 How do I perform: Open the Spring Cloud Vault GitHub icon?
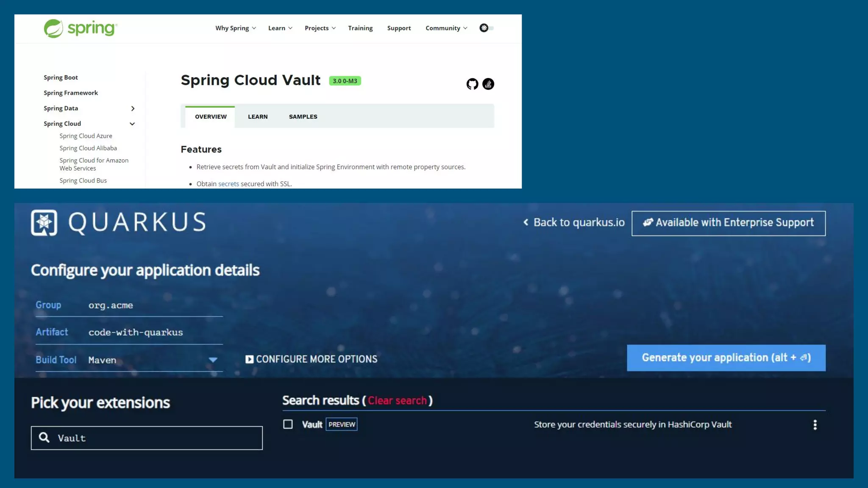click(472, 84)
